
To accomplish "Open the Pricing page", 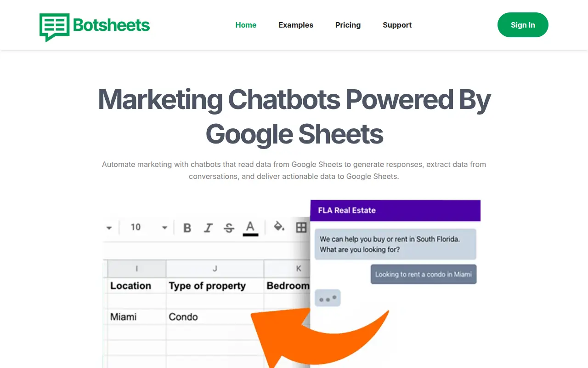I will click(x=348, y=25).
